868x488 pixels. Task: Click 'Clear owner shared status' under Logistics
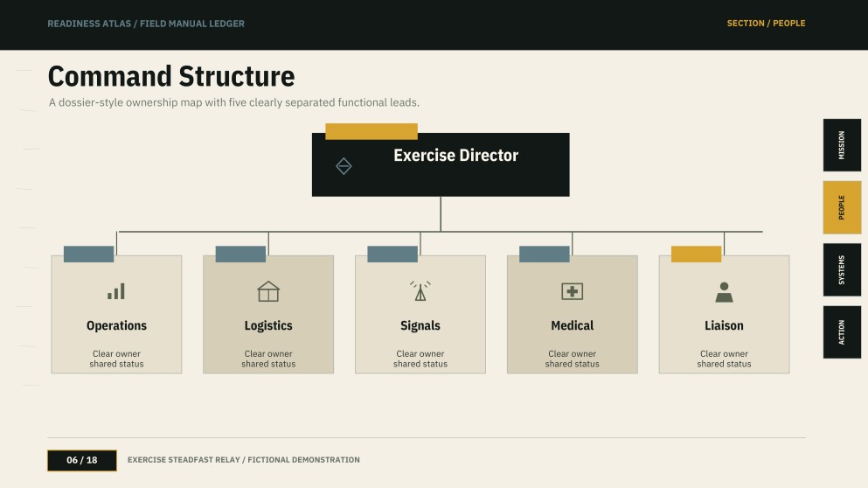pyautogui.click(x=268, y=359)
